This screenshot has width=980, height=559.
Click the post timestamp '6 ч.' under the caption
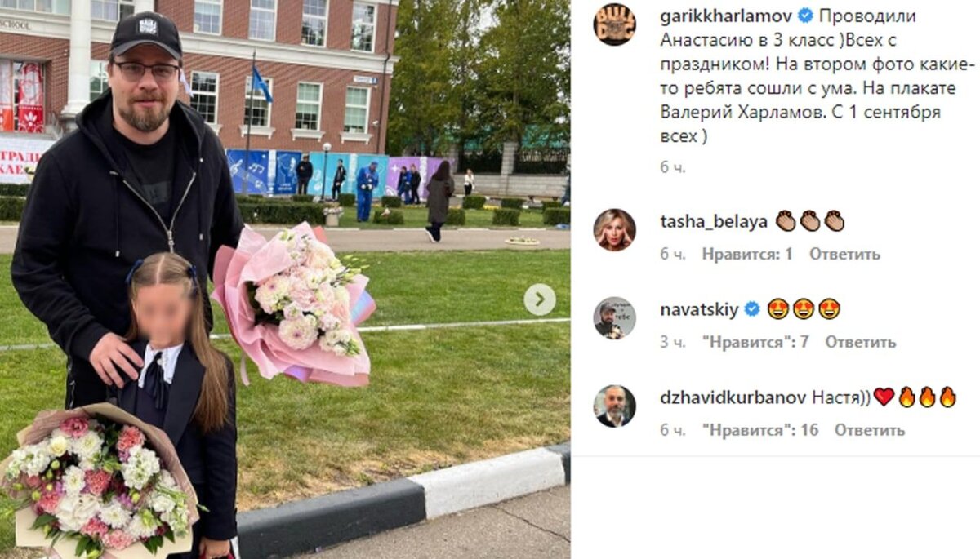(673, 166)
